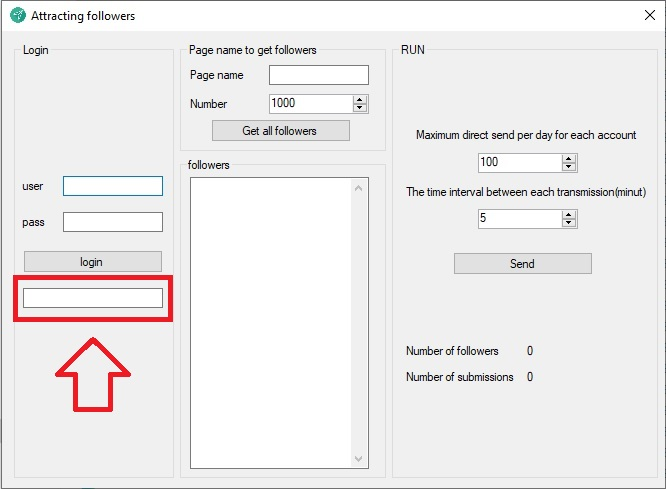This screenshot has width=666, height=489.
Task: Click the time interval field showing 5
Action: click(x=519, y=218)
